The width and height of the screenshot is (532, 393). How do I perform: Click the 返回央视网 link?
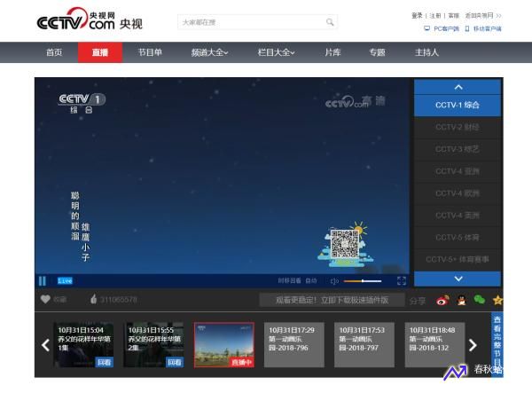(x=483, y=16)
